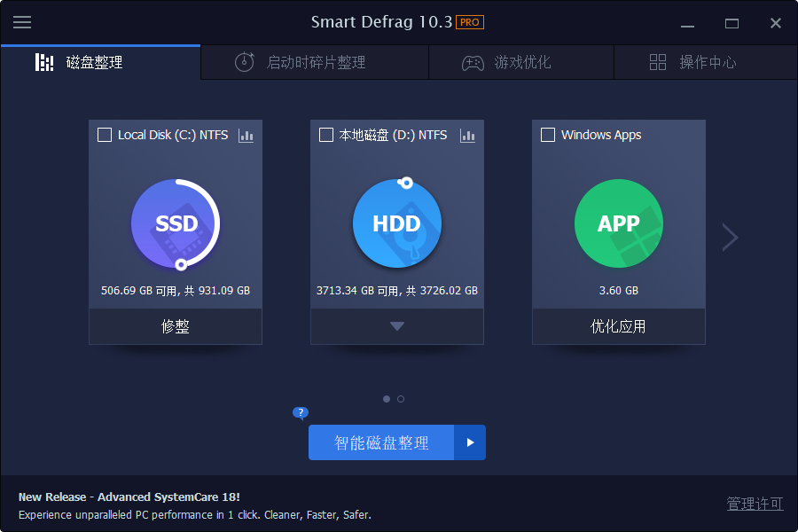This screenshot has height=532, width=798.
Task: Click the 506.69 GB 可用 capacity text
Action: pos(176,291)
